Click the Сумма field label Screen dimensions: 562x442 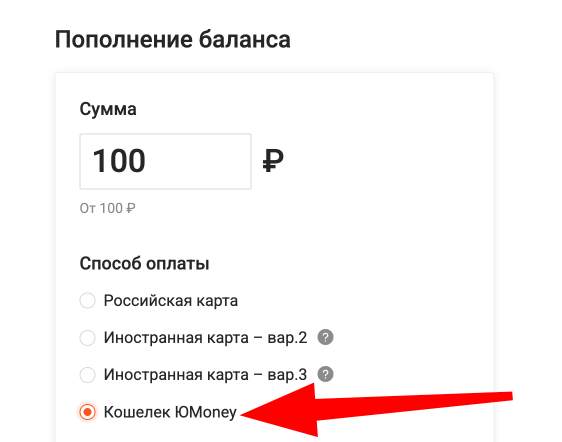(108, 109)
